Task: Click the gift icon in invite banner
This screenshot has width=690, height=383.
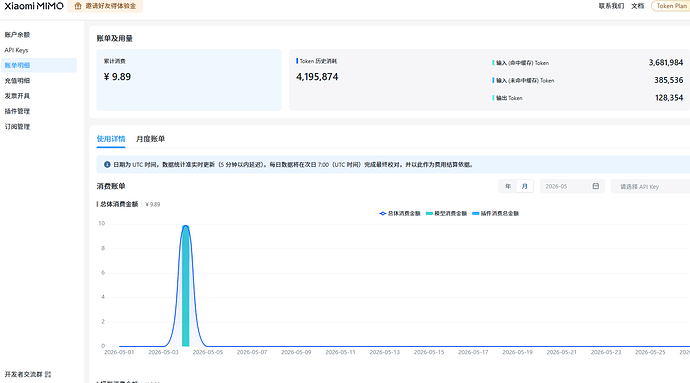Action: (78, 6)
